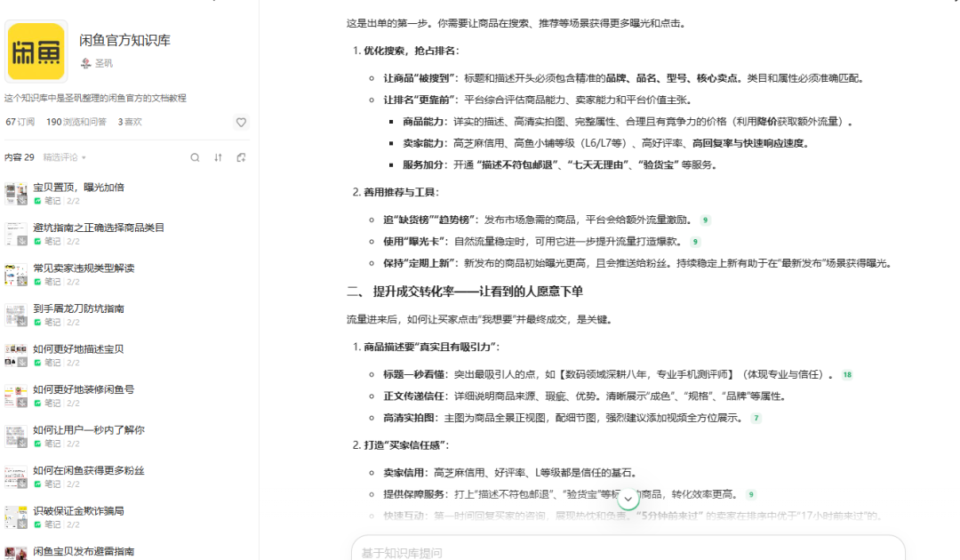Screen dimensions: 960x560
Task: Click the share/export icon beside sort
Action: tap(241, 157)
